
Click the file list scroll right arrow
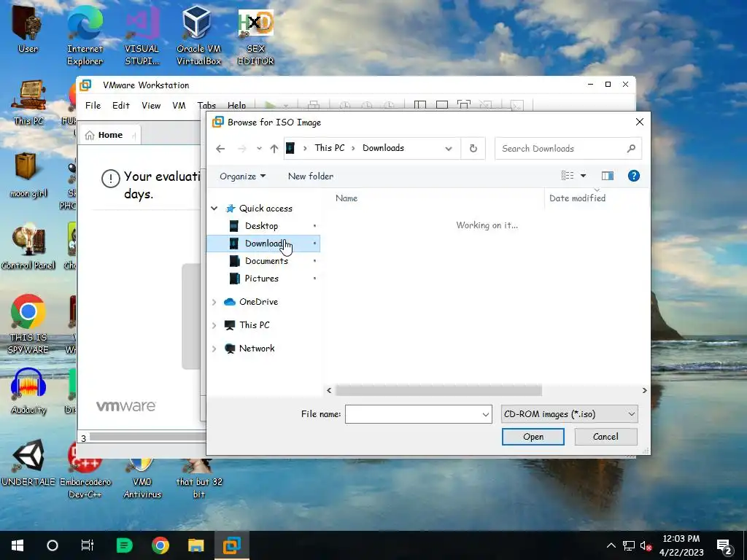[x=644, y=391]
